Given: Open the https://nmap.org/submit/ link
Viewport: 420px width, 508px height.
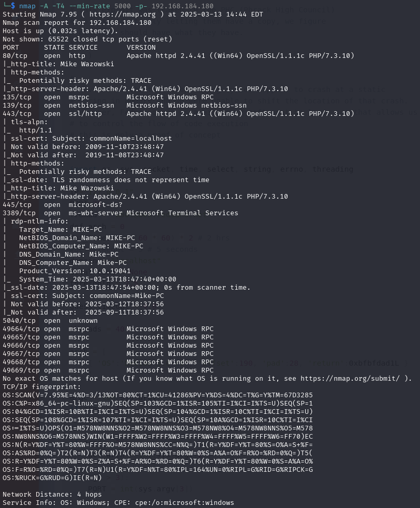Looking at the screenshot, I should [350, 378].
